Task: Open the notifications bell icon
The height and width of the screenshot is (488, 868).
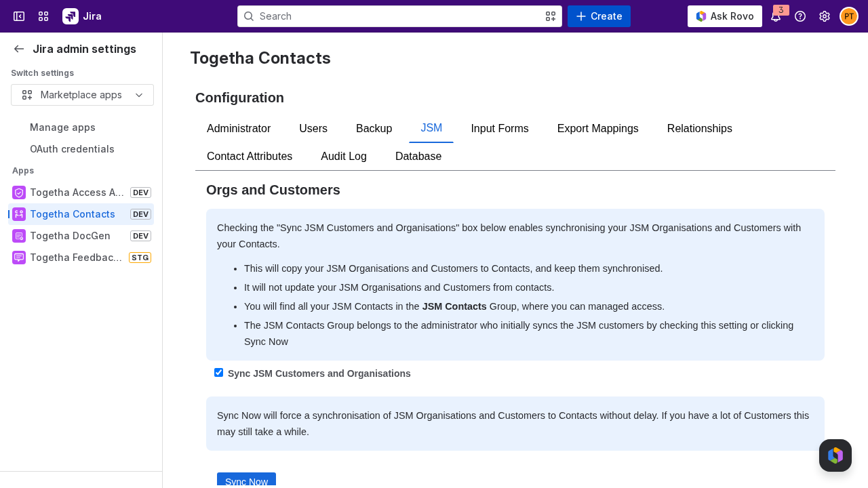Action: pyautogui.click(x=776, y=17)
